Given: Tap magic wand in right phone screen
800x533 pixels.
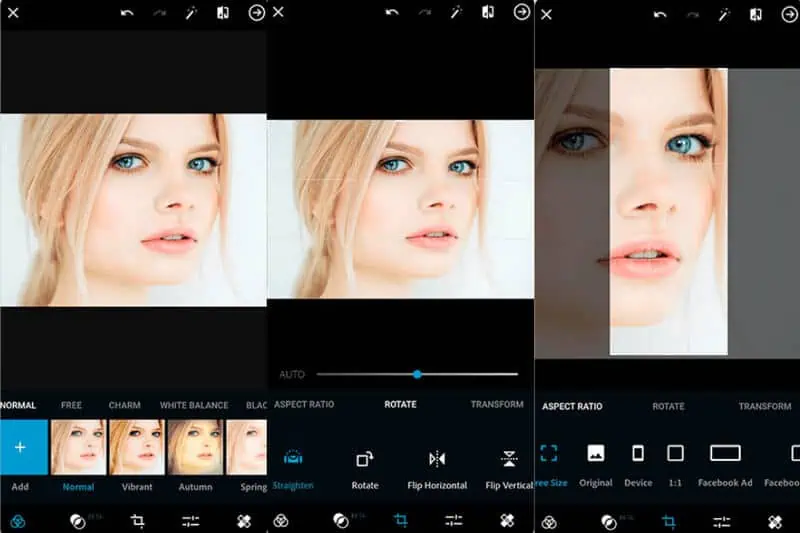Looking at the screenshot, I should (724, 15).
